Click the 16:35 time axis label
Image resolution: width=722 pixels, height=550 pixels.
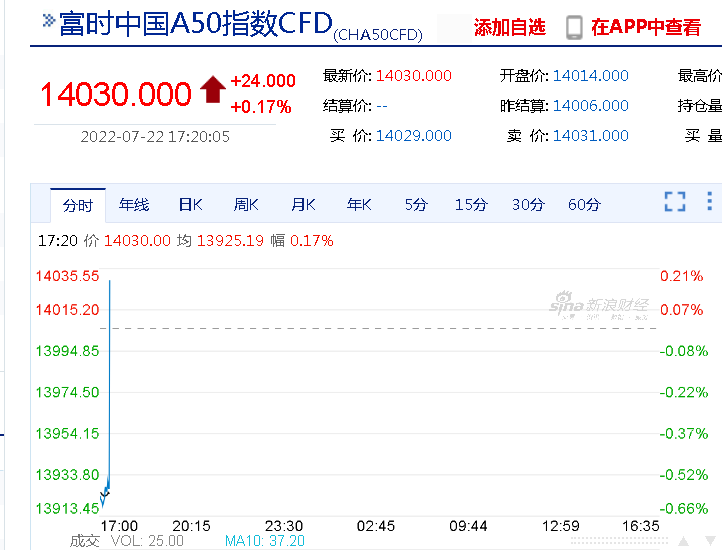click(x=640, y=526)
